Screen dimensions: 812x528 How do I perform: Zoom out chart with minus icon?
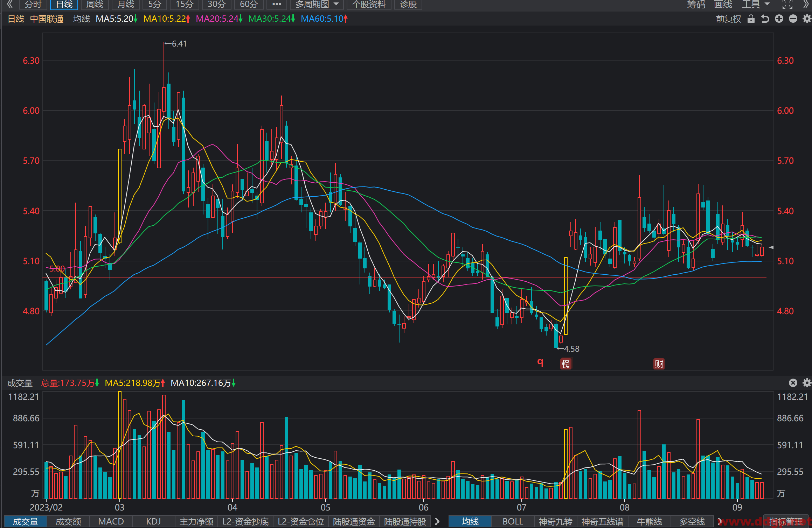[x=793, y=19]
